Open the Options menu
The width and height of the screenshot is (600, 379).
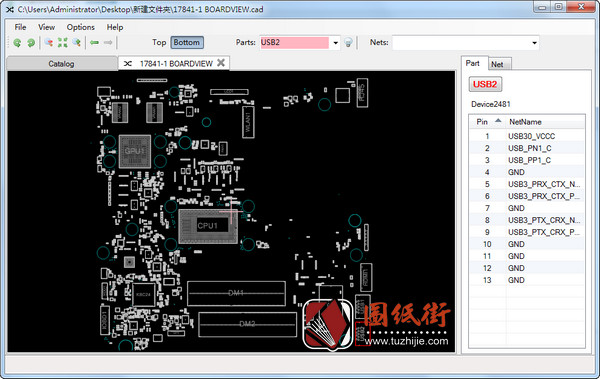click(80, 27)
